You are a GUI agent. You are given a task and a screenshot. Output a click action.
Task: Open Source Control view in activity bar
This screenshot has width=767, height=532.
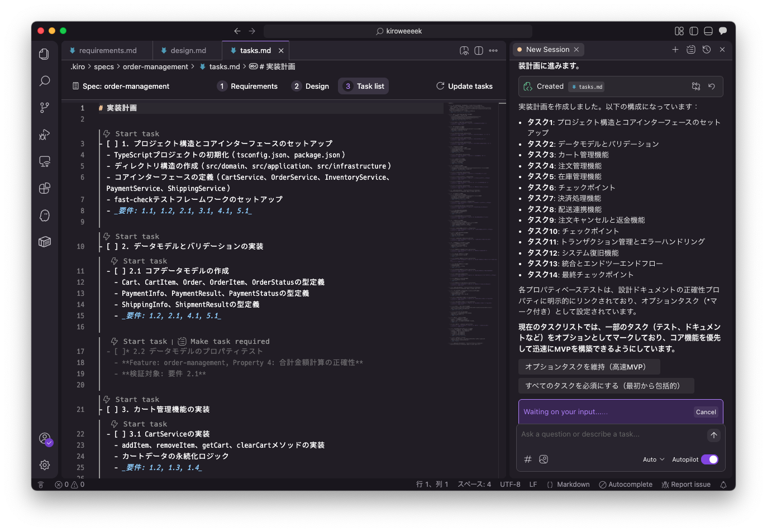pos(45,108)
